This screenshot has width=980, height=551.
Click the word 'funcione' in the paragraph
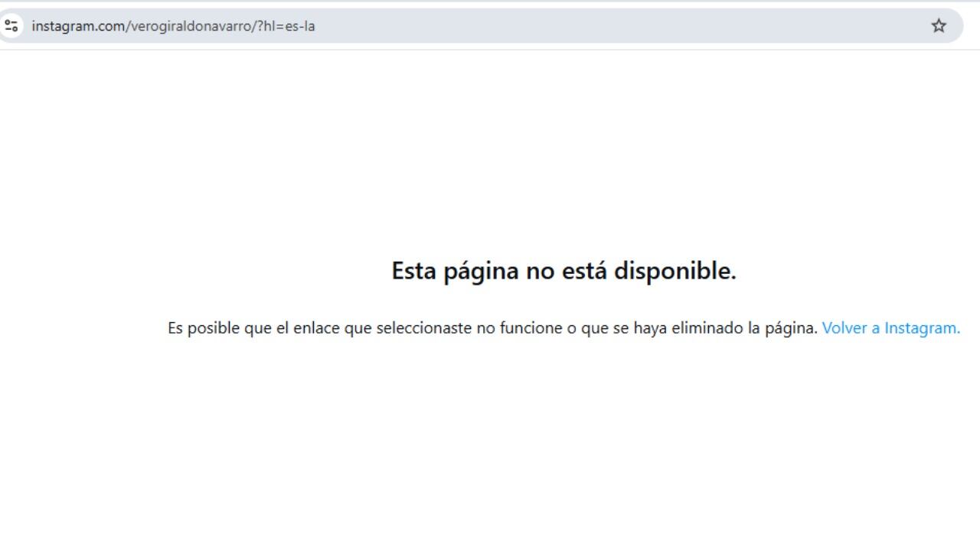[531, 328]
